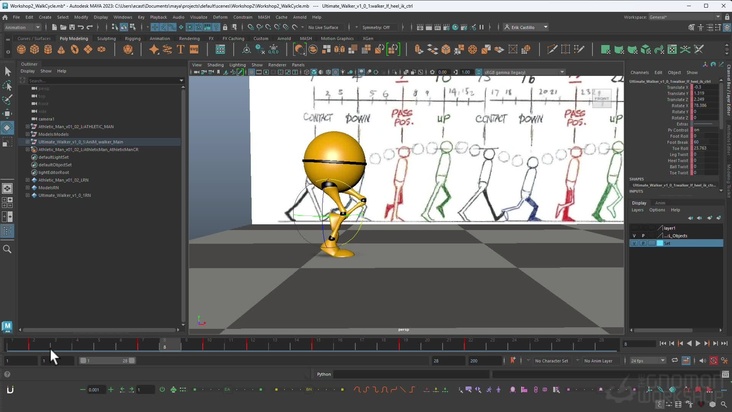Image resolution: width=732 pixels, height=412 pixels.
Task: Open the Deform menu
Action: (x=220, y=17)
